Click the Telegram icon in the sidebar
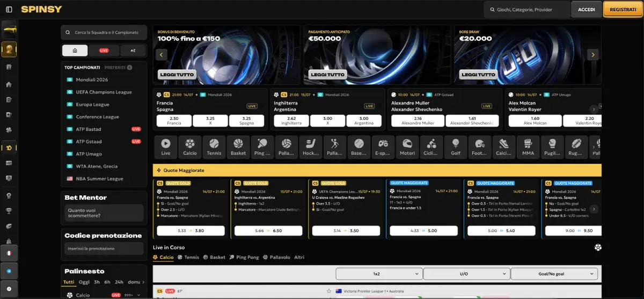The width and height of the screenshot is (644, 299). [x=9, y=271]
